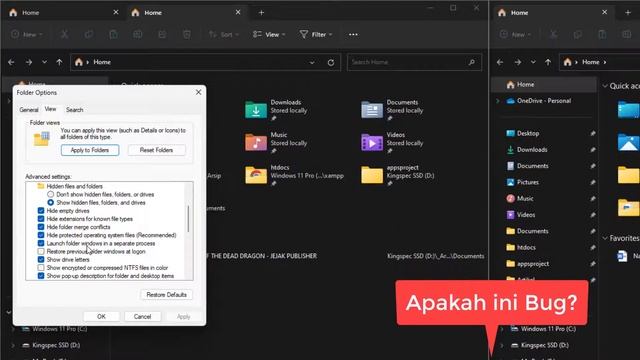Switch to the Search tab in Folder Options
This screenshot has width=640, height=360.
point(75,110)
